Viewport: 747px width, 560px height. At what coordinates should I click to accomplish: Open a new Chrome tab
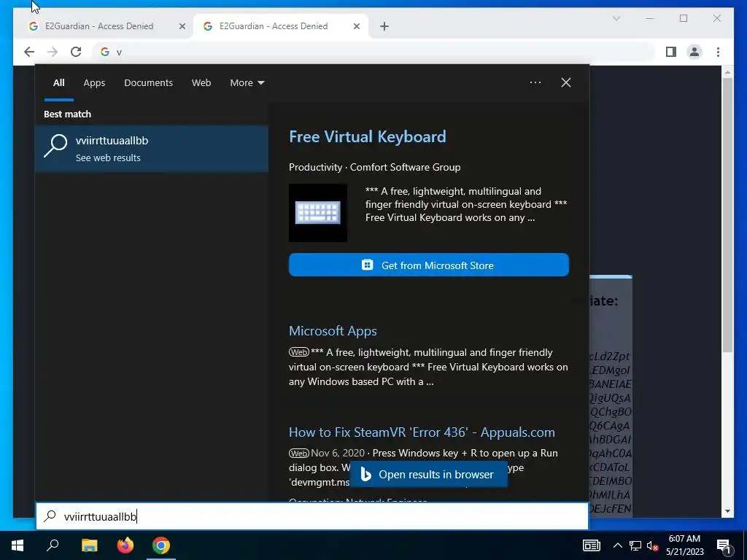384,26
